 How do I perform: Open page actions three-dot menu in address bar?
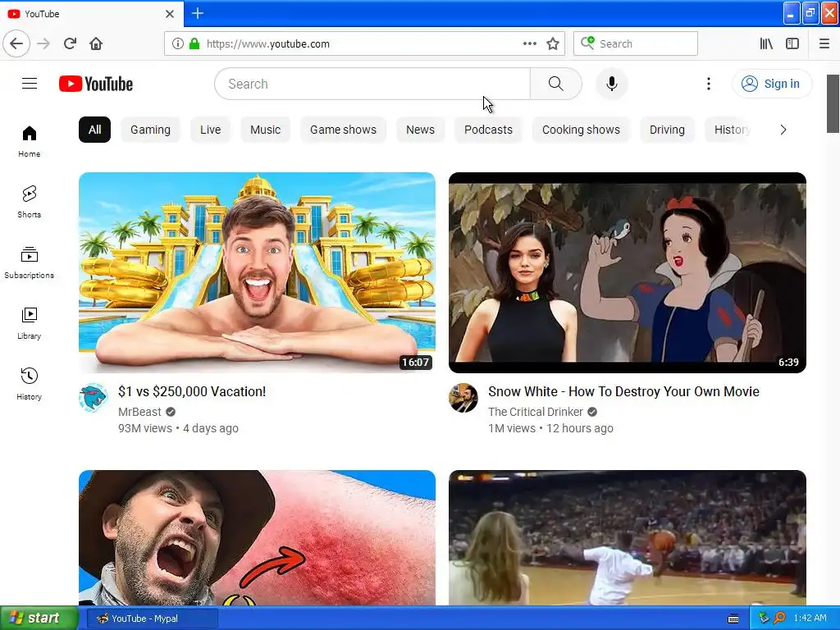point(529,43)
